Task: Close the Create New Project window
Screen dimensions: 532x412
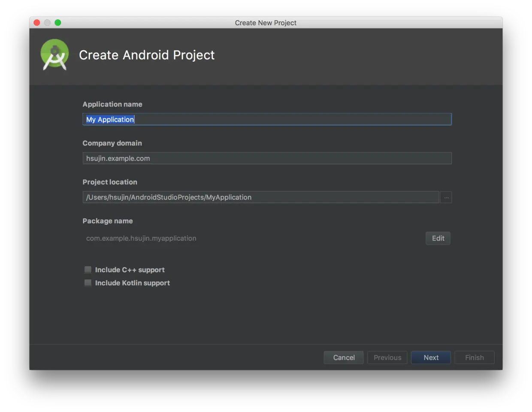Action: pyautogui.click(x=37, y=23)
